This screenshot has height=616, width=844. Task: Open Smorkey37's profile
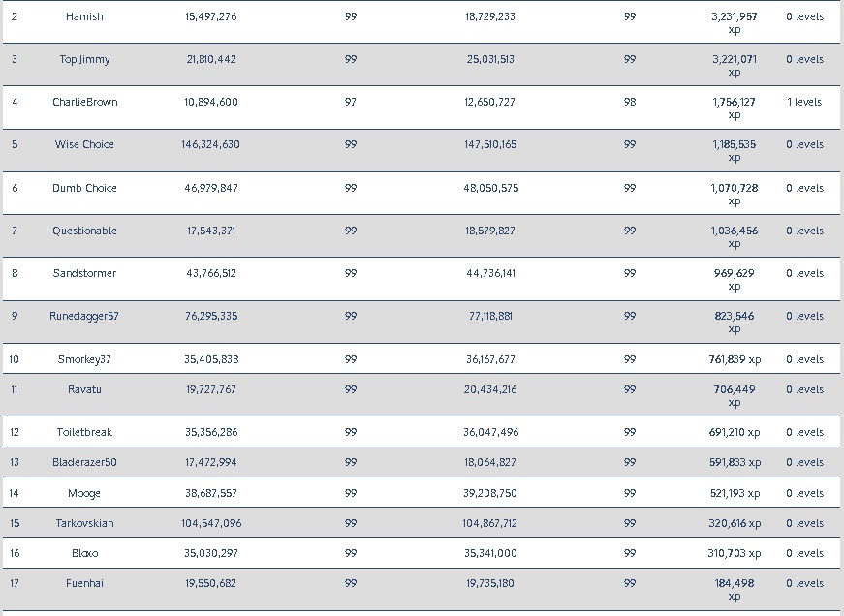(84, 359)
